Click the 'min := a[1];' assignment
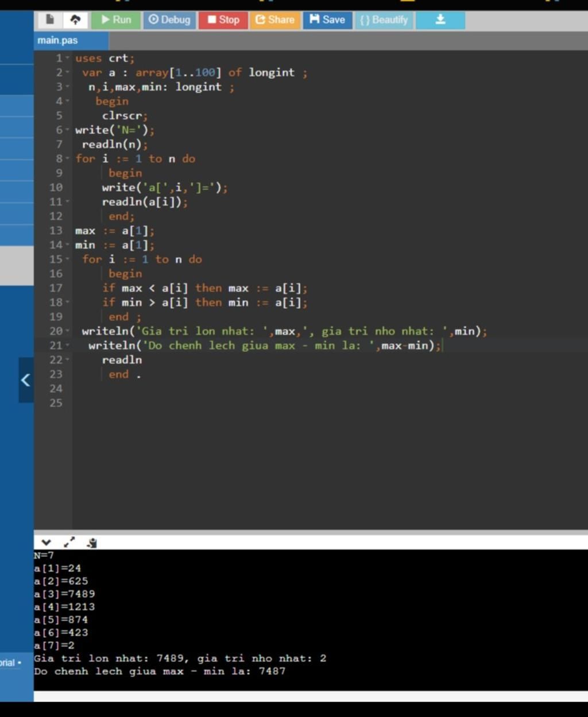588x717 pixels. click(x=115, y=245)
